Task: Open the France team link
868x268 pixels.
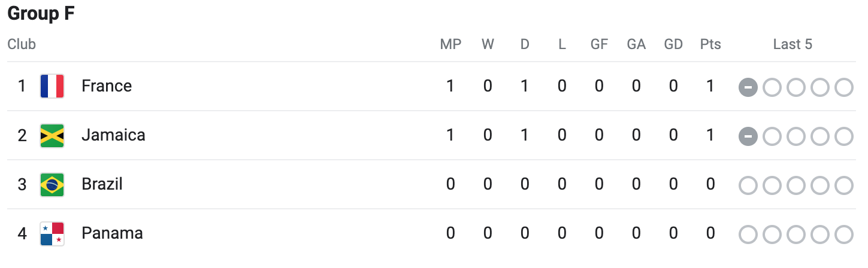Action: pyautogui.click(x=107, y=86)
